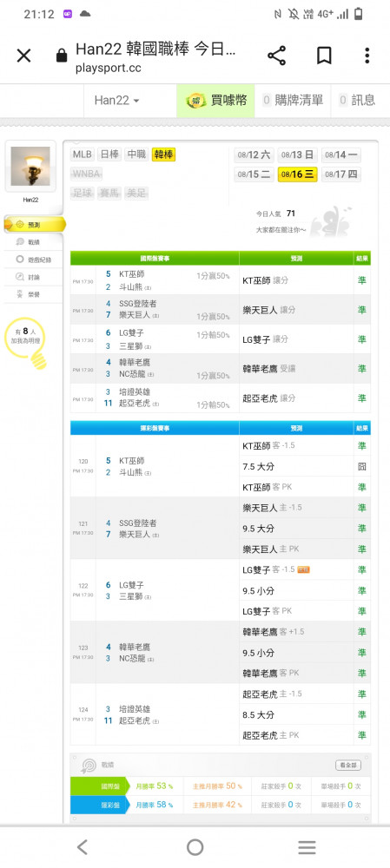The image size is (390, 868).
Task: Open 買噱幣 coin purchase button
Action: pyautogui.click(x=216, y=100)
